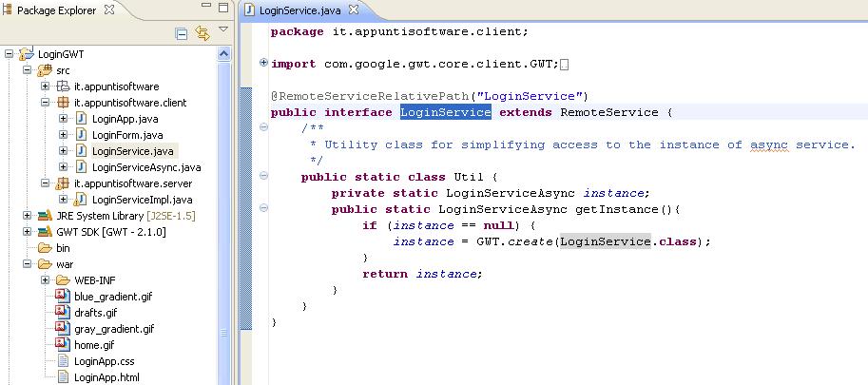Minimize the Package Explorer view
Viewport: 868px width, 385px height.
[x=206, y=5]
